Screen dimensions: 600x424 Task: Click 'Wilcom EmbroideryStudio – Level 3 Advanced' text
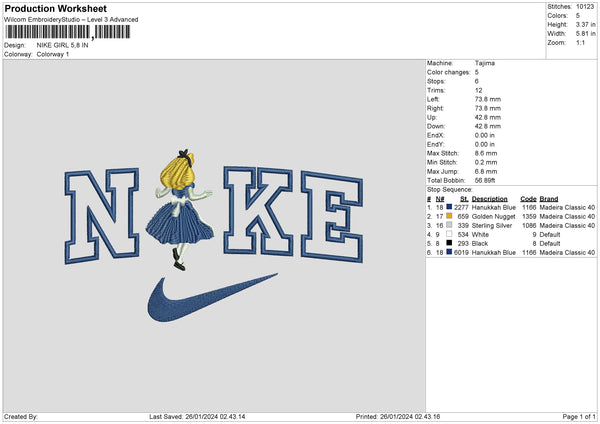click(x=71, y=20)
